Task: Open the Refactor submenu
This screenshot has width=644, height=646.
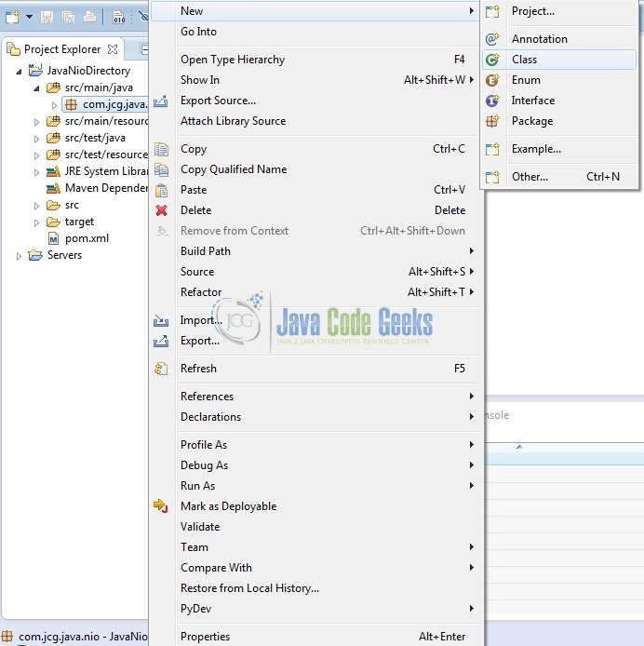Action: click(315, 292)
